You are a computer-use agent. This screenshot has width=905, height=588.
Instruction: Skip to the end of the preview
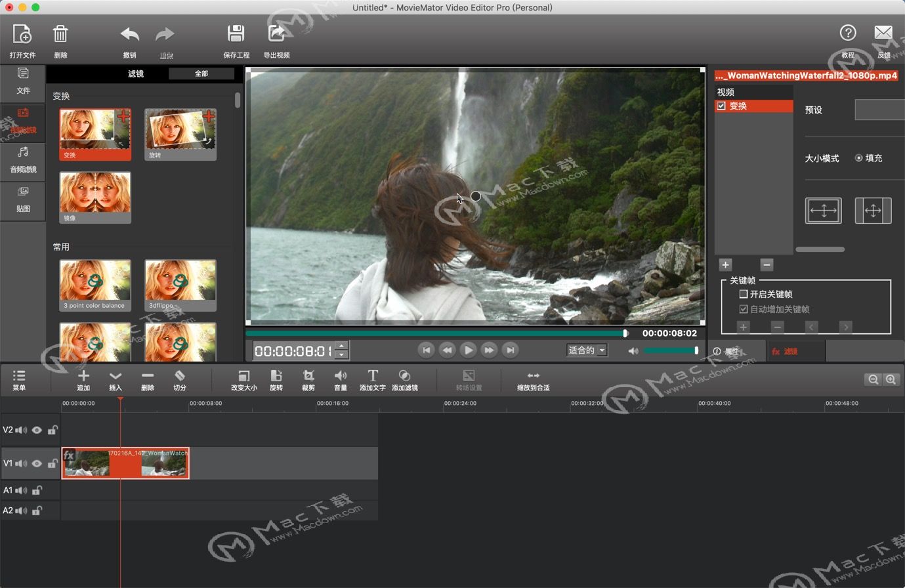(510, 350)
